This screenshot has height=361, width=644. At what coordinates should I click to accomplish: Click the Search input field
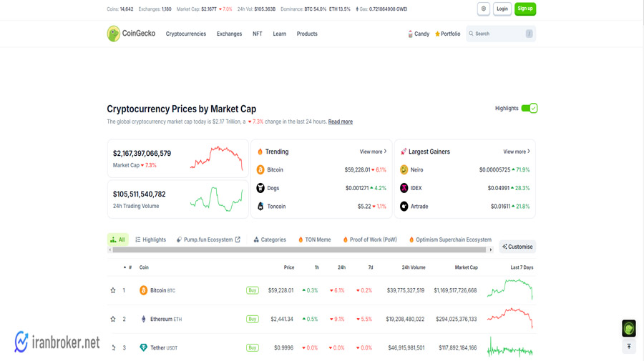coord(501,34)
